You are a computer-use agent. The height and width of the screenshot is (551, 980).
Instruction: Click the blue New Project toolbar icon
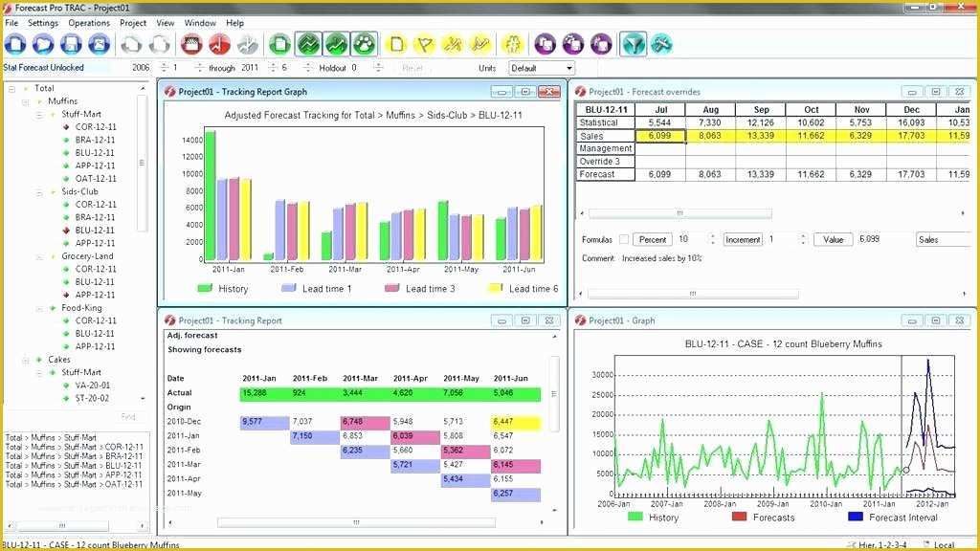[x=15, y=44]
